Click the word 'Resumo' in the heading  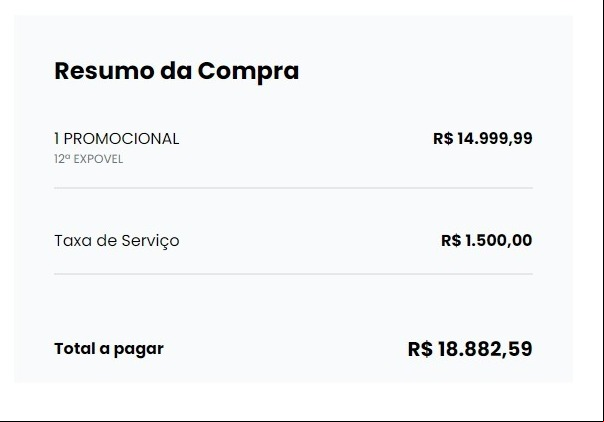tap(104, 71)
